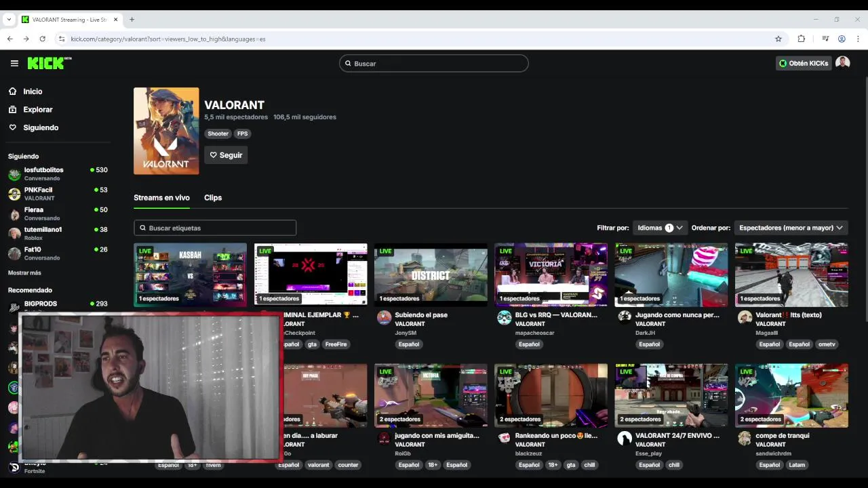This screenshot has width=868, height=488.
Task: Open Espectadores (menor a mayor) sort dropdown
Action: pos(791,228)
